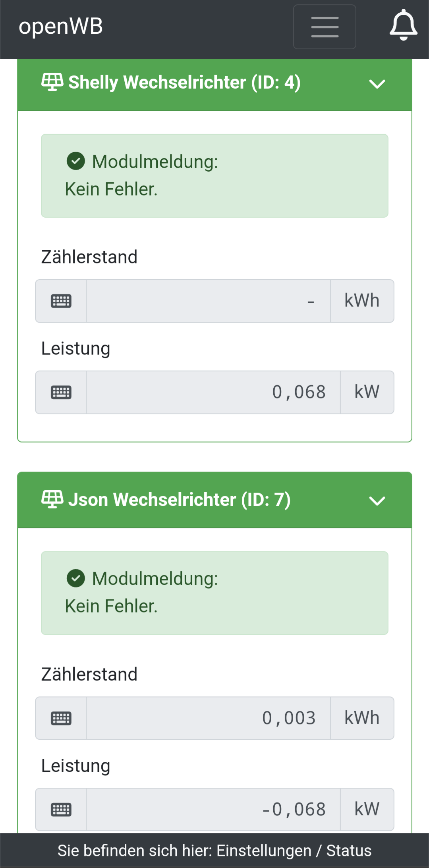The image size is (429, 868).
Task: Click the Einstellungen / Status breadcrumb footer
Action: click(x=214, y=851)
